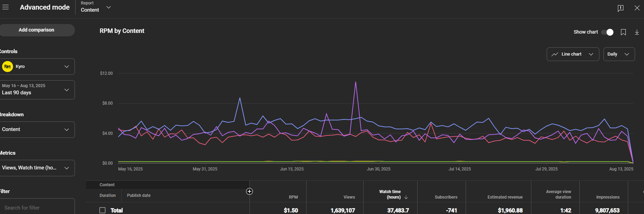Sort by Estimated revenue column header

[x=505, y=197]
